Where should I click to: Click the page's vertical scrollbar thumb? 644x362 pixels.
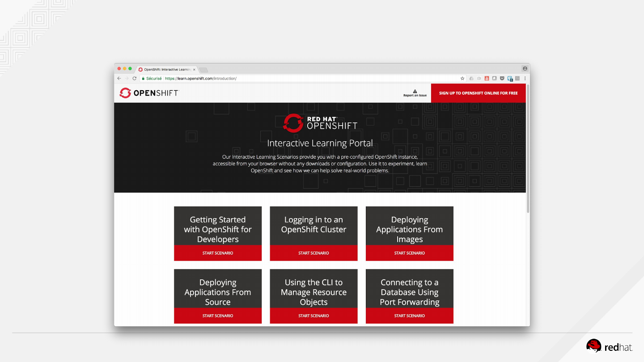[528, 148]
